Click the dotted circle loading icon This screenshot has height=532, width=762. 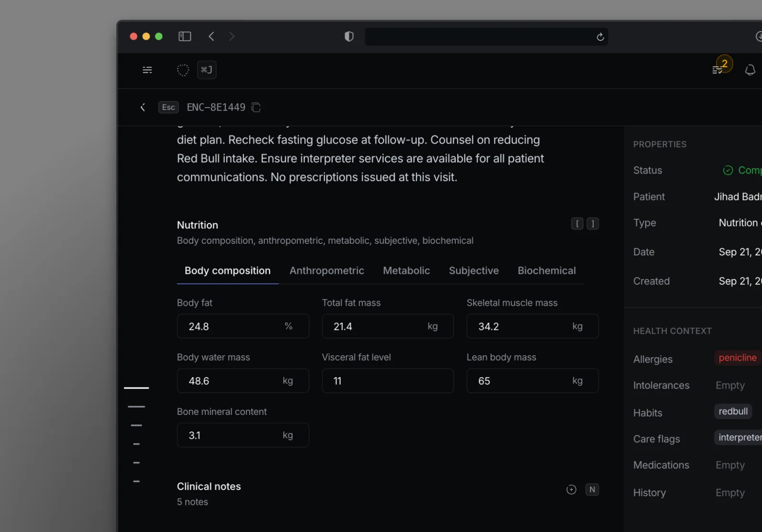click(183, 70)
